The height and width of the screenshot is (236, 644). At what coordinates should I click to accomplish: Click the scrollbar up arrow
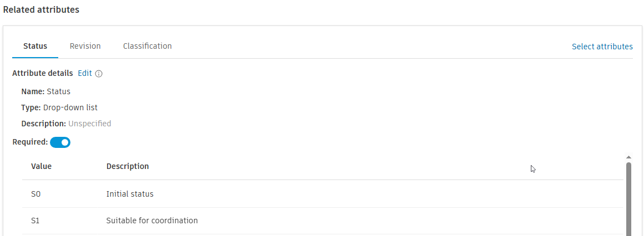pyautogui.click(x=628, y=157)
